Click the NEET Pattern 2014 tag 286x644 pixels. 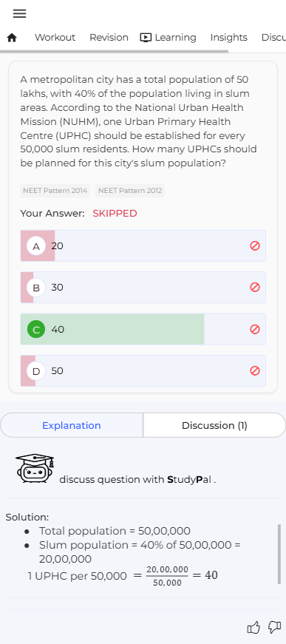coord(55,191)
